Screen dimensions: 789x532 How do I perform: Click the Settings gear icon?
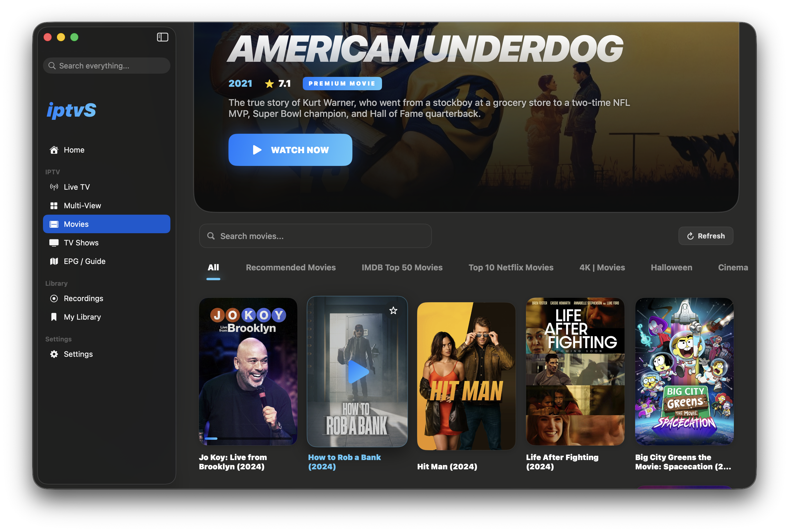point(54,354)
